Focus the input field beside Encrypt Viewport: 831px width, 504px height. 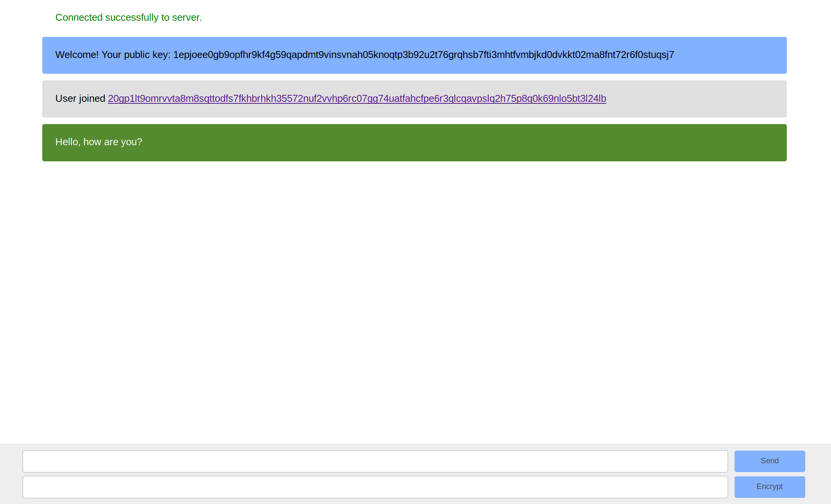click(375, 487)
